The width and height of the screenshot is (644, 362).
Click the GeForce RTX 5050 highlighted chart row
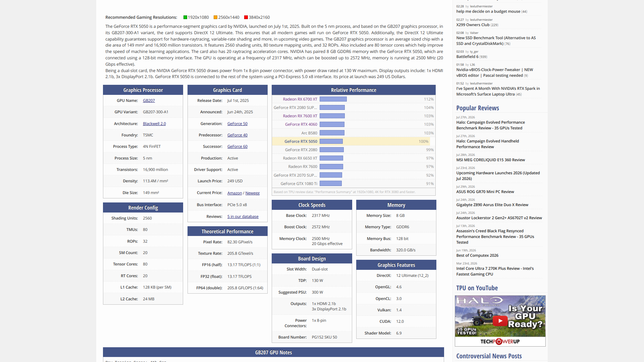point(351,141)
